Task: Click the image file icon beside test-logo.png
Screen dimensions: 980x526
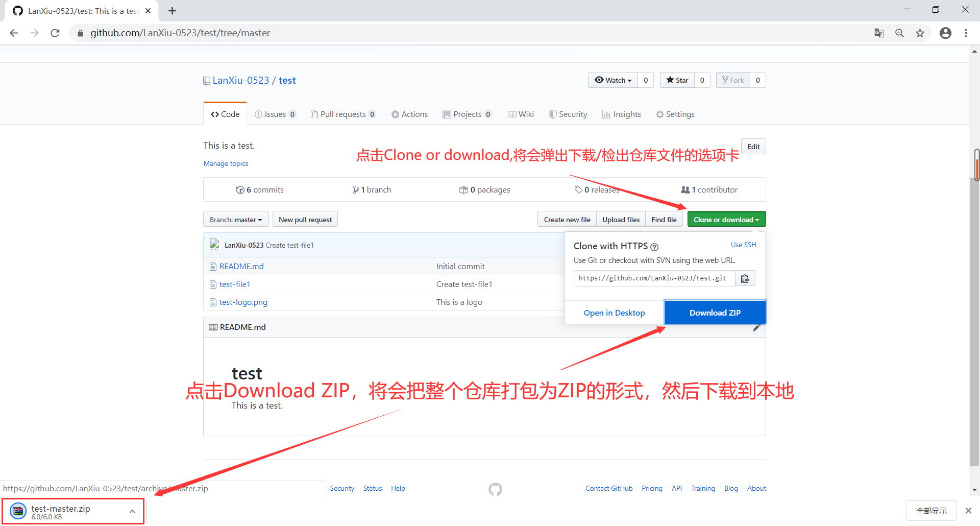Action: point(213,302)
